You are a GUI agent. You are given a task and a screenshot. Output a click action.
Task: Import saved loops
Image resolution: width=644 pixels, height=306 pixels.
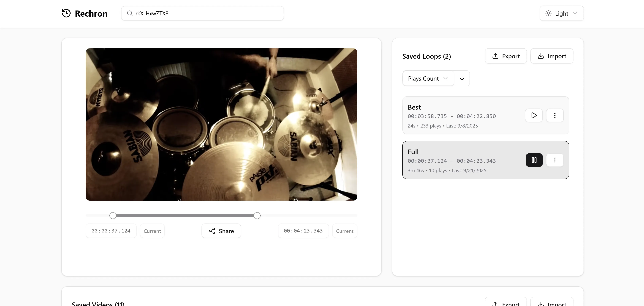[x=552, y=56]
